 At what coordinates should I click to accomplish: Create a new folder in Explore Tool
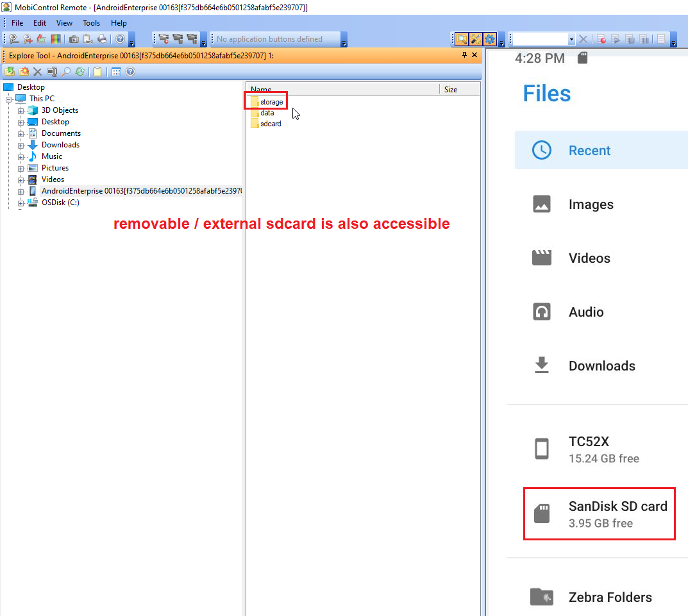[24, 72]
